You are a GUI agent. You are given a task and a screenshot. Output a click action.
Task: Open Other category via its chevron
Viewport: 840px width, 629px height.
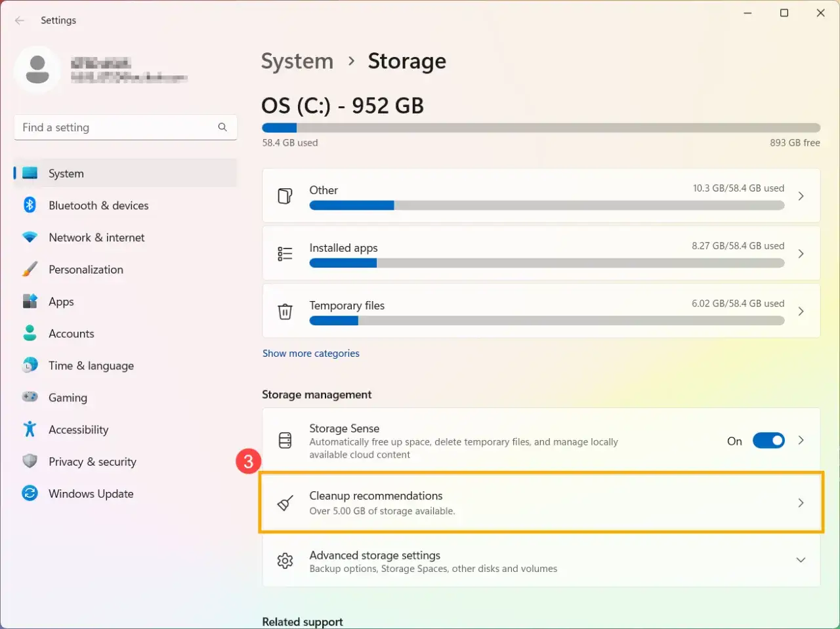click(x=801, y=196)
